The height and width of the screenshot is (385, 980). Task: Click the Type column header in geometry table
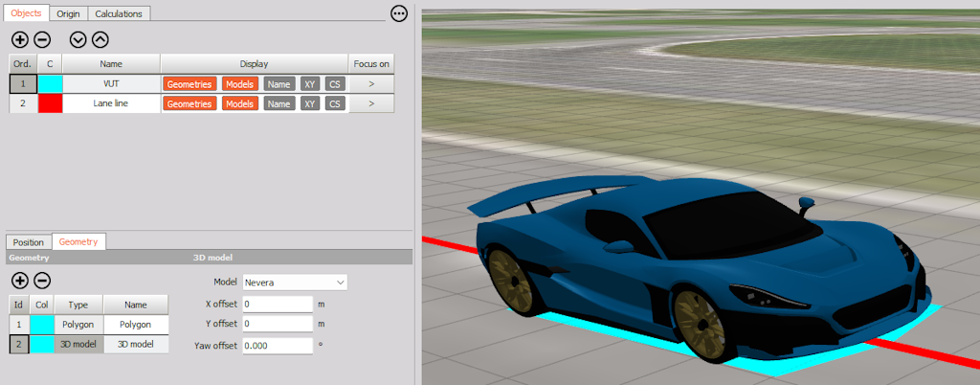78,305
